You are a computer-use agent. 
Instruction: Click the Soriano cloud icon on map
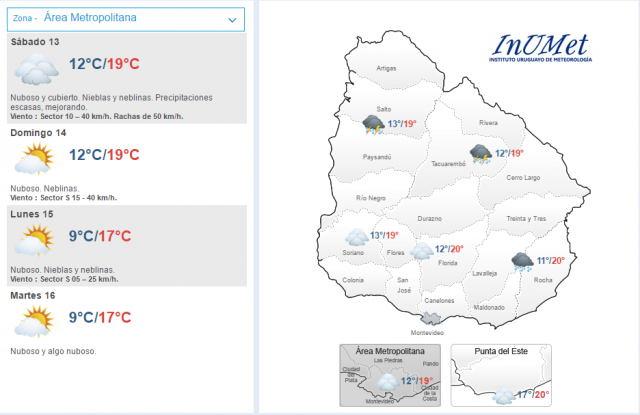tap(356, 237)
